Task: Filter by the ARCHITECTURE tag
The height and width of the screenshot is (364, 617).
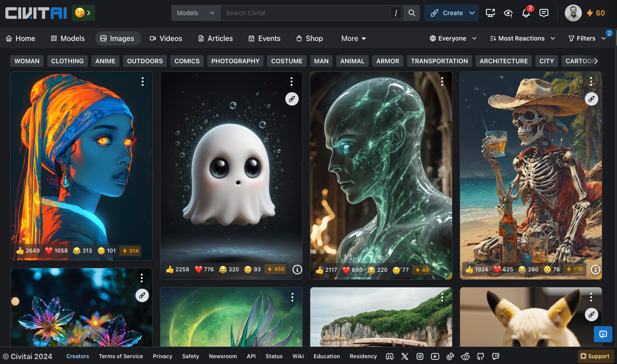Action: [504, 61]
